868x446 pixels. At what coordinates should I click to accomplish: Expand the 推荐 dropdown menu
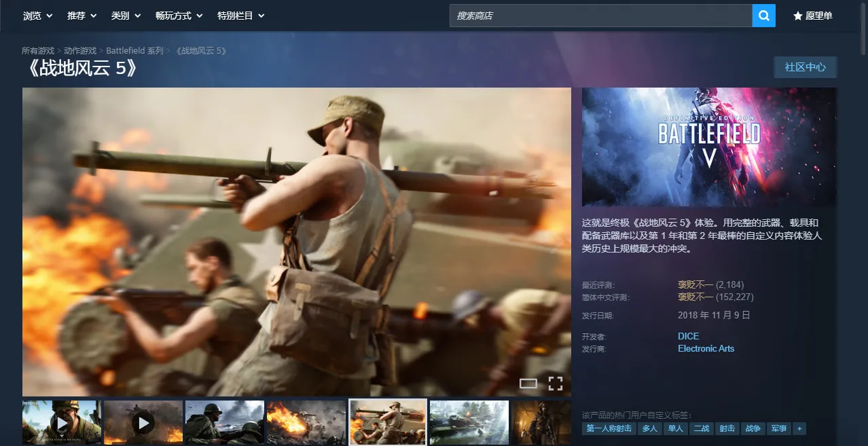[x=82, y=16]
